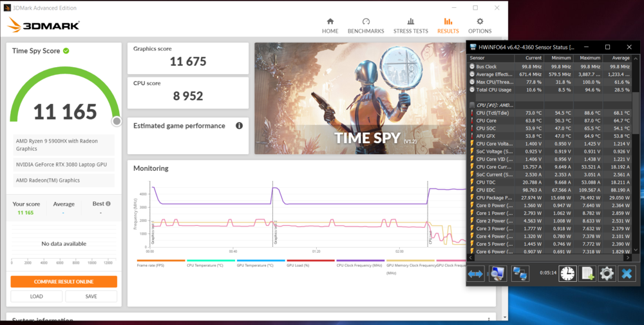Click the Estimated game performance info icon
The image size is (644, 325).
239,126
